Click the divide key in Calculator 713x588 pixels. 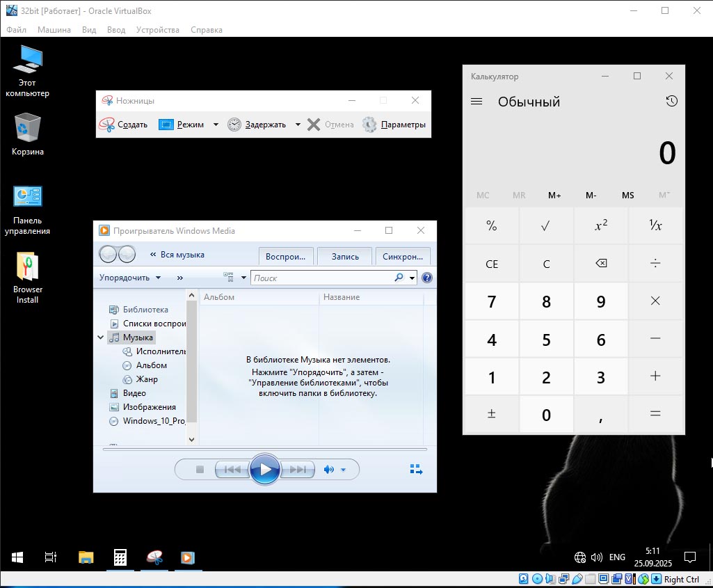655,263
